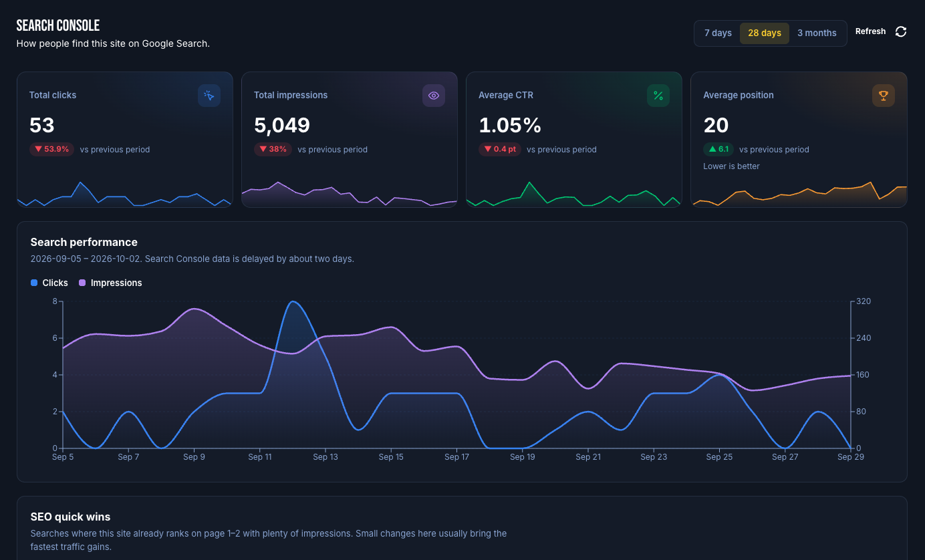The height and width of the screenshot is (560, 925).
Task: Select the 28 days range tab
Action: pos(765,33)
